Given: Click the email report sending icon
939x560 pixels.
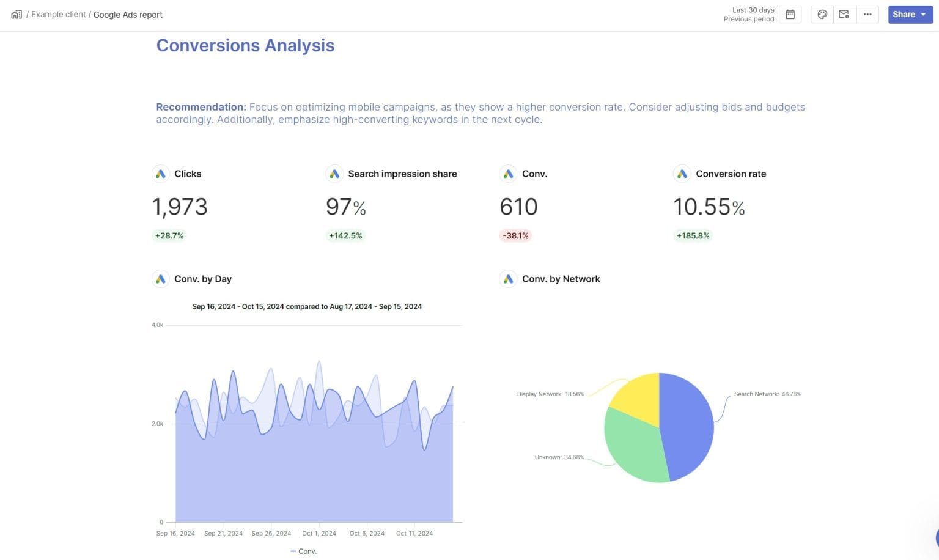Looking at the screenshot, I should click(x=844, y=14).
